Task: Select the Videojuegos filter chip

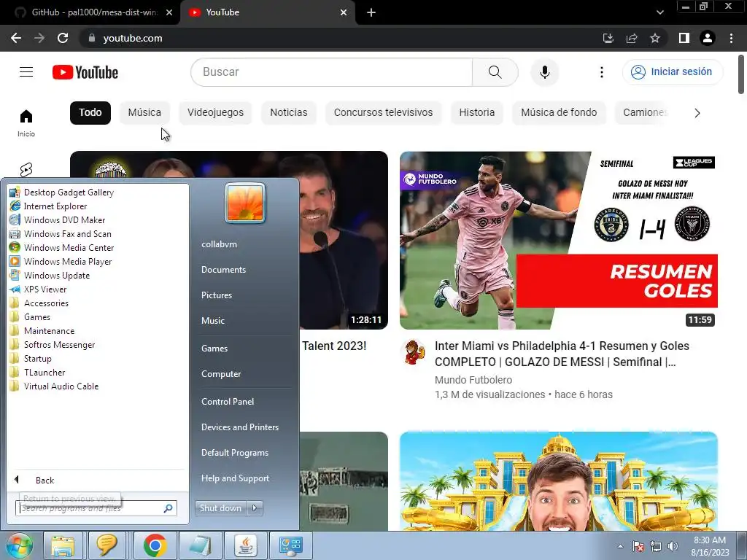Action: [215, 113]
